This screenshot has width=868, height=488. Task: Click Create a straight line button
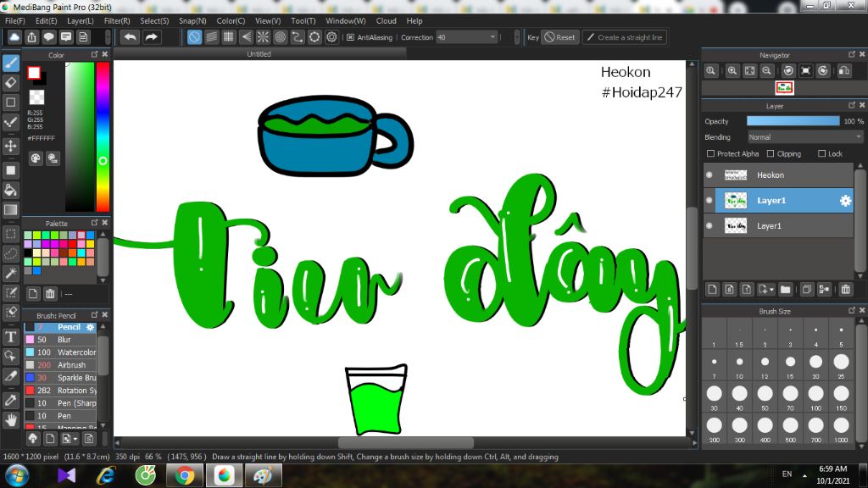[x=624, y=37]
